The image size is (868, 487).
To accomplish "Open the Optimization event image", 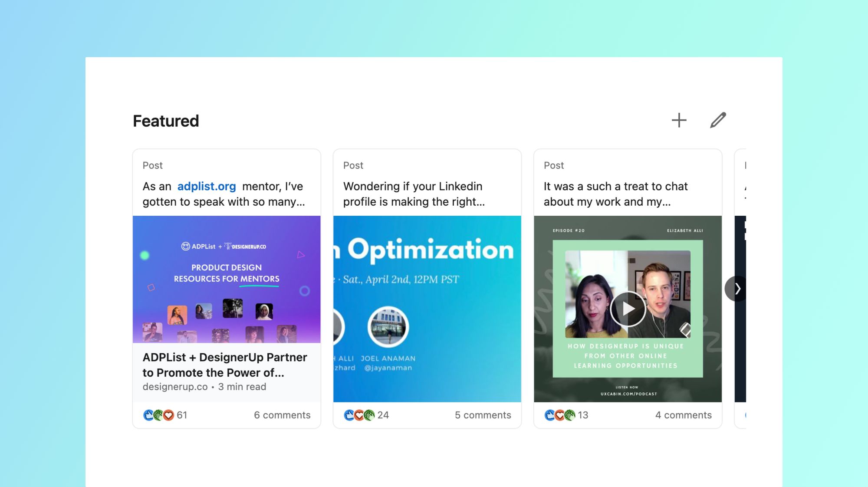I will [x=427, y=309].
